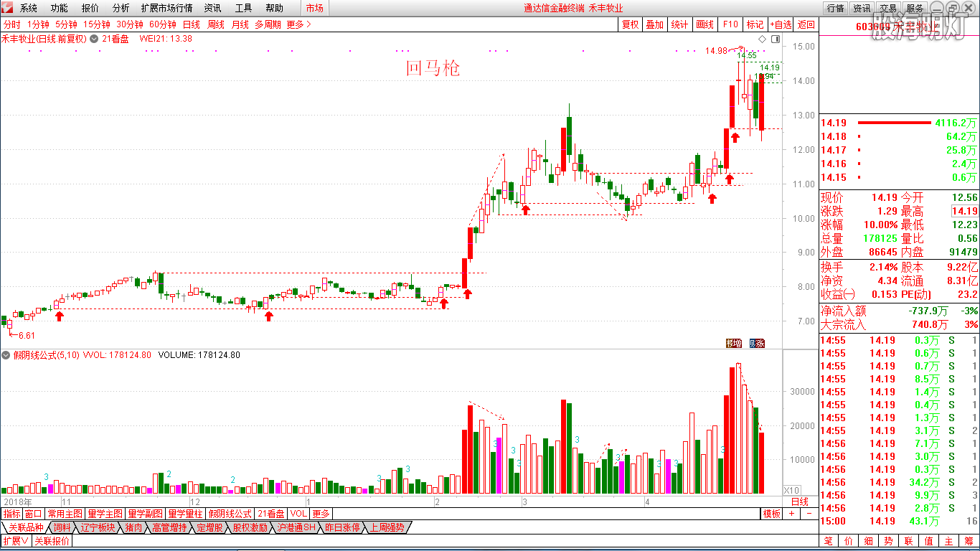The image size is (980, 551).
Task: Expand the 扩展∨ panel
Action: 15,541
